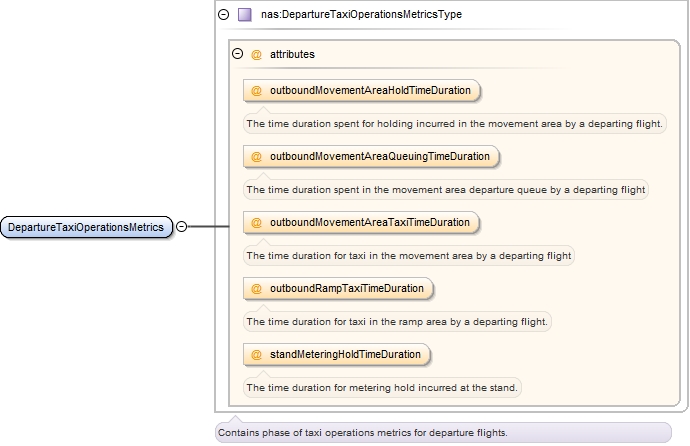Collapse the attributes section
Viewport: 690px width, 446px height.
point(238,55)
